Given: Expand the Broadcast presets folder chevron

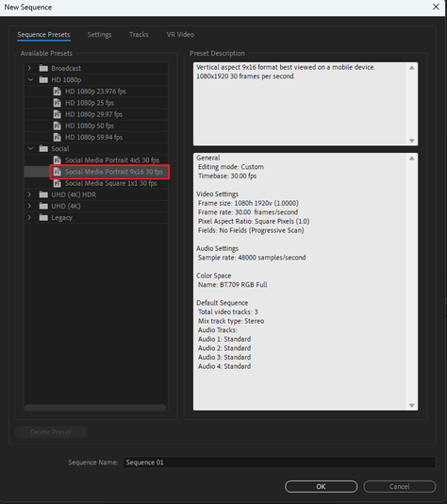Looking at the screenshot, I should pyautogui.click(x=29, y=68).
